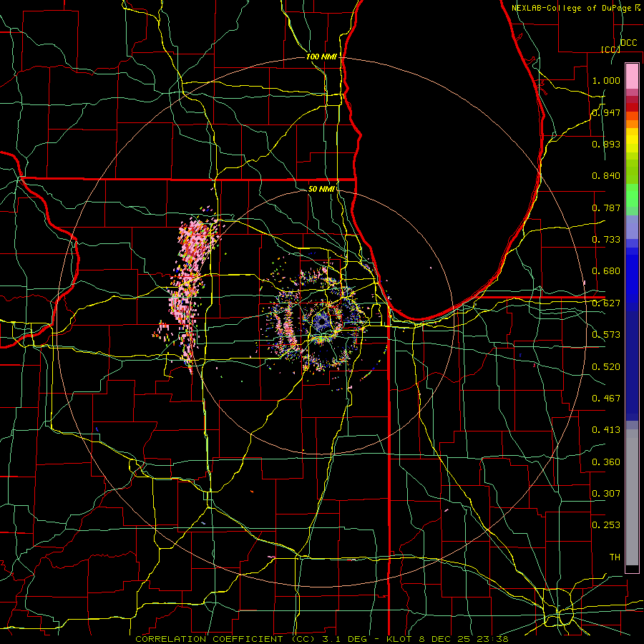The image size is (644, 644).
Task: Select the 0.947 scale value
Action: 606,112
